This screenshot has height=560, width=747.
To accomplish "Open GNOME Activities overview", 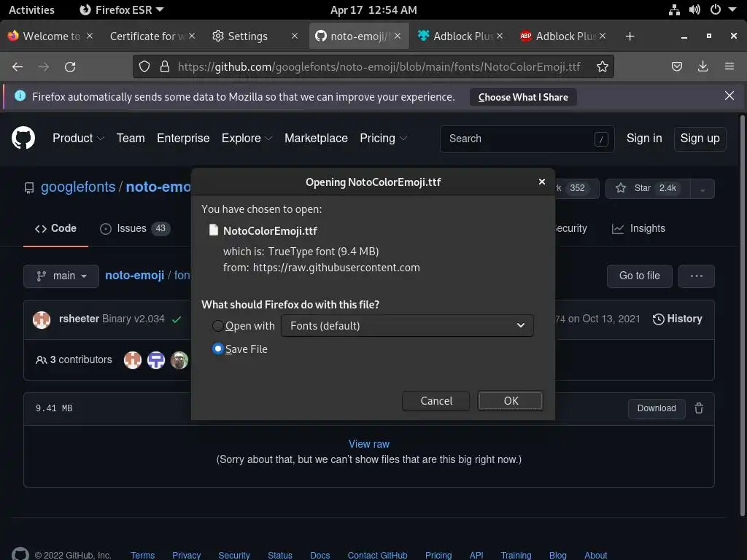I will 31,9.
